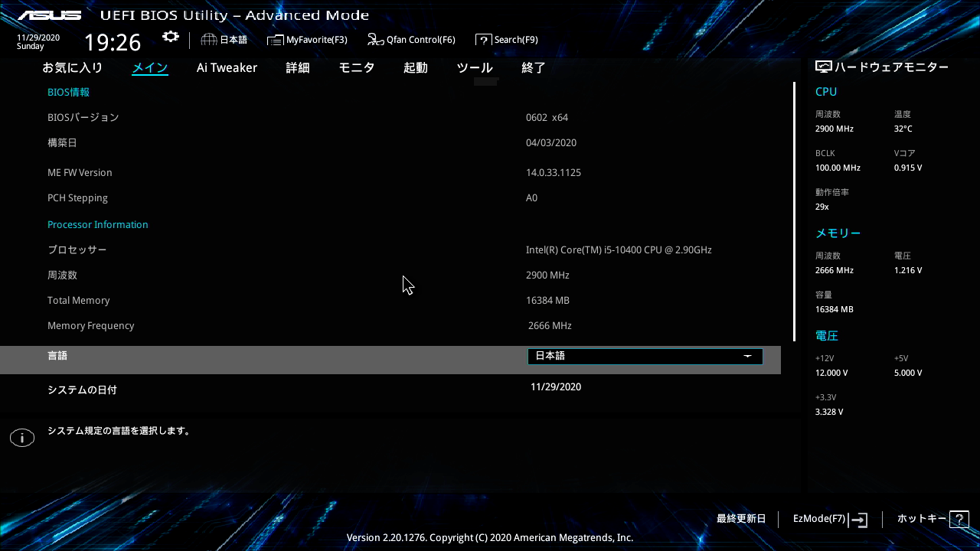Viewport: 980px width, 551px height.
Task: Click the 構築日 label
Action: [62, 143]
